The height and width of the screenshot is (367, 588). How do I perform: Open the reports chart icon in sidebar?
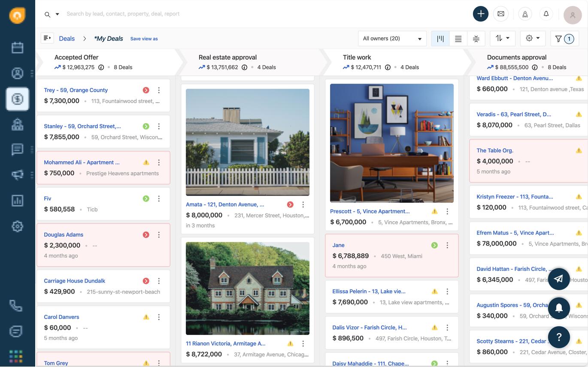click(x=17, y=201)
